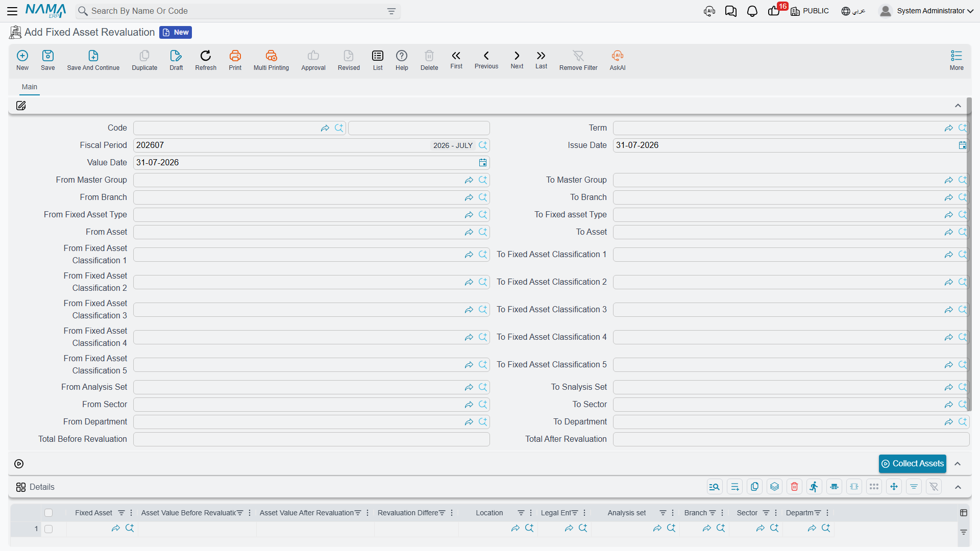
Task: Click the New status badge
Action: click(176, 33)
